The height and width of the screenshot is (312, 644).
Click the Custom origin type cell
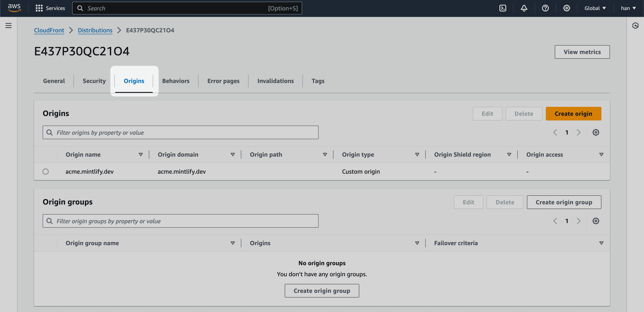[361, 172]
